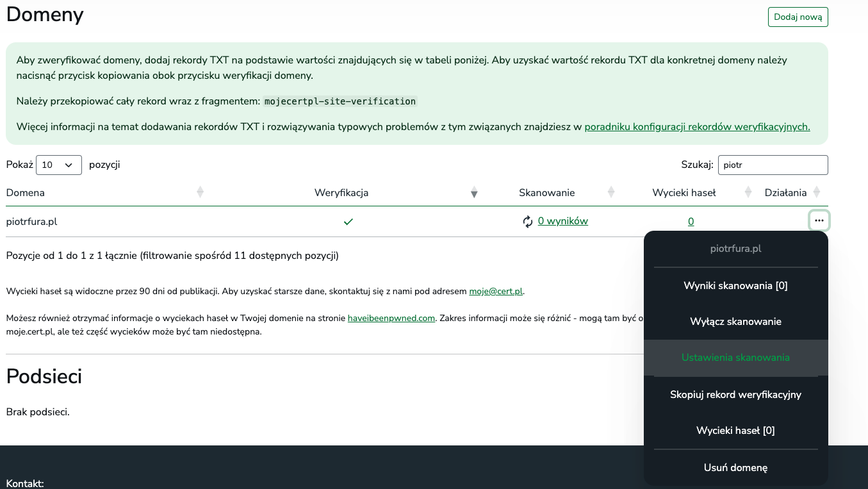This screenshot has width=868, height=489.
Task: Click the Pozycje od 1 do 1 summary text
Action: 172,256
